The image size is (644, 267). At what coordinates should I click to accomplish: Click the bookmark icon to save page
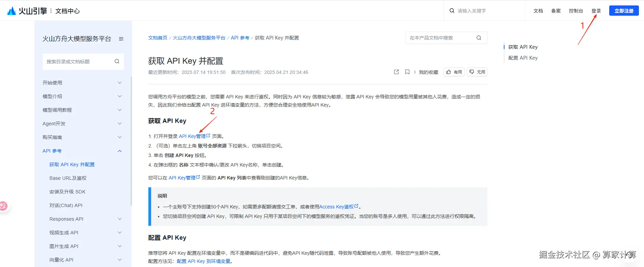tap(407, 72)
